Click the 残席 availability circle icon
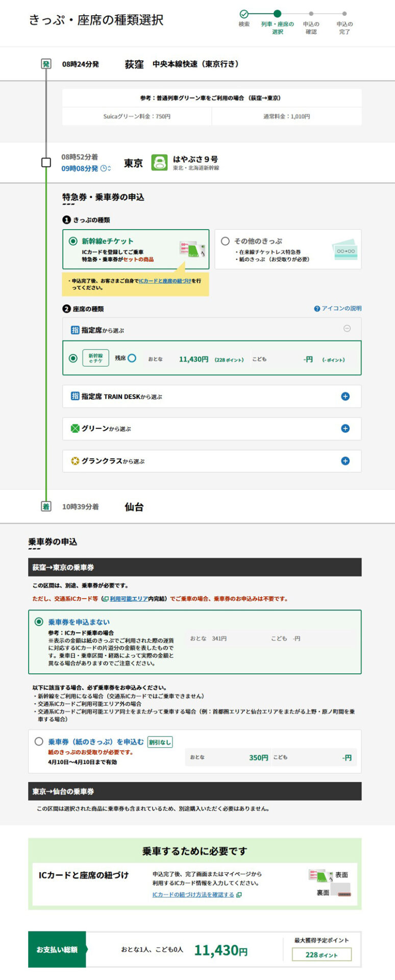The height and width of the screenshot is (980, 395). (x=132, y=358)
